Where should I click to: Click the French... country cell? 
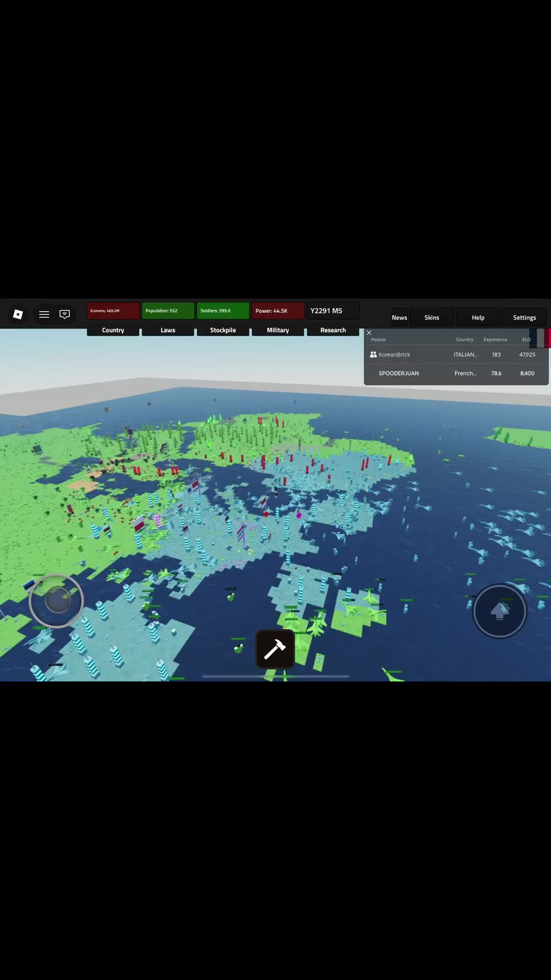click(466, 374)
